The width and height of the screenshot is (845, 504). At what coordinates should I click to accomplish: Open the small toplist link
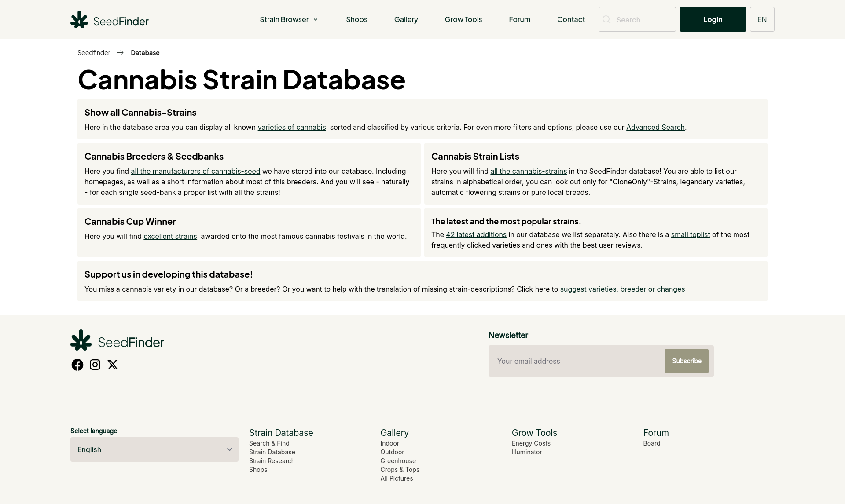tap(690, 234)
